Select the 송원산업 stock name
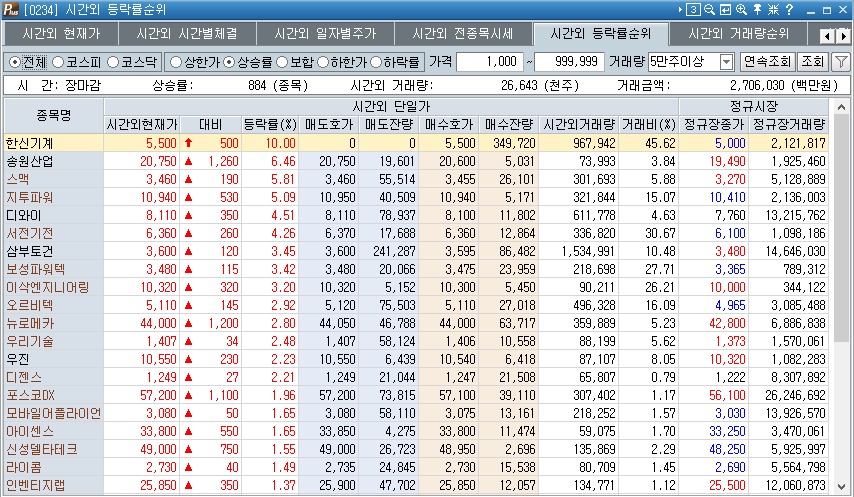The width and height of the screenshot is (854, 497). (29, 161)
